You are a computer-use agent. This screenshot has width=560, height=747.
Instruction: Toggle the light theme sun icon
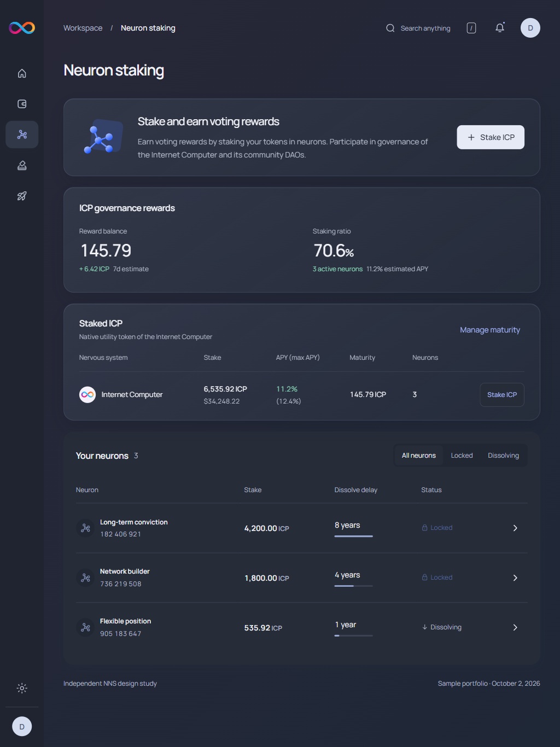(x=22, y=688)
